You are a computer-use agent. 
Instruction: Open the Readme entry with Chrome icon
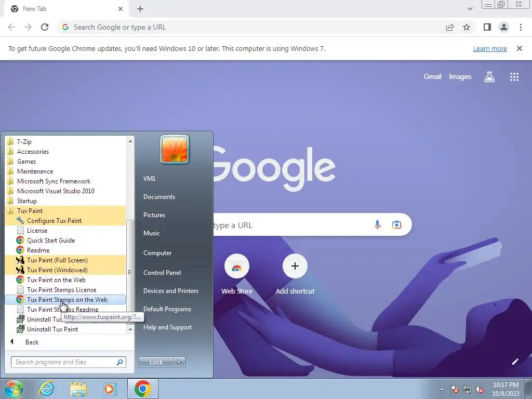(65, 250)
